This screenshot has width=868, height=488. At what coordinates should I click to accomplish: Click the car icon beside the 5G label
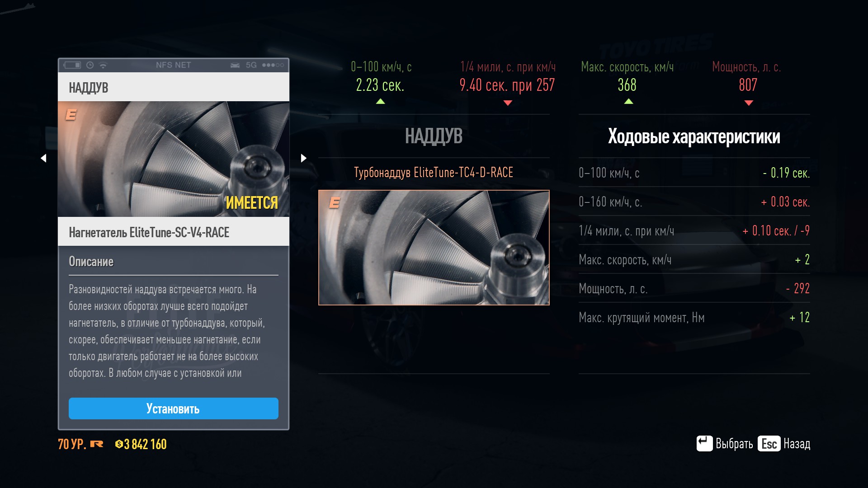(x=235, y=66)
